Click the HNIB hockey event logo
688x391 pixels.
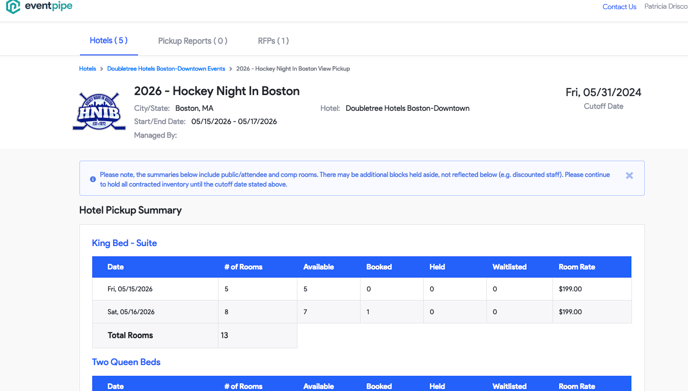coord(99,111)
